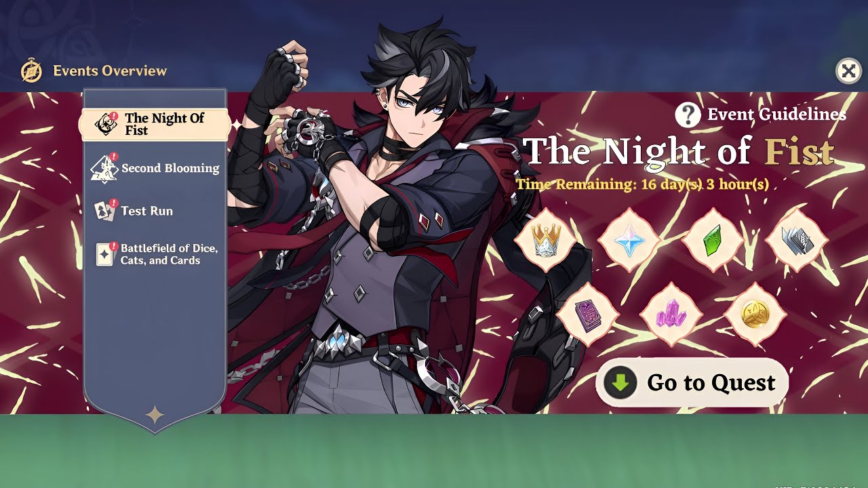868x488 pixels.
Task: Close the Events Overview panel
Action: coord(848,70)
